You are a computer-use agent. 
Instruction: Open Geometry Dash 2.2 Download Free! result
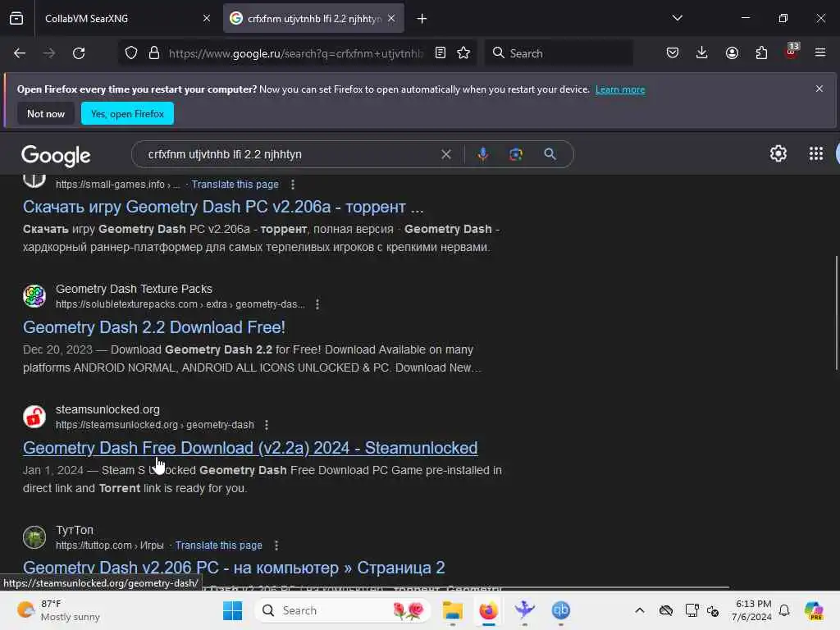tap(154, 327)
